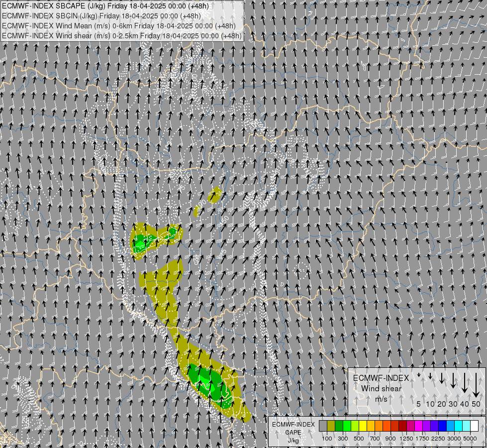Click 'Wind shear' heading in arrow legend
The height and width of the screenshot is (448, 487).
pos(382,389)
